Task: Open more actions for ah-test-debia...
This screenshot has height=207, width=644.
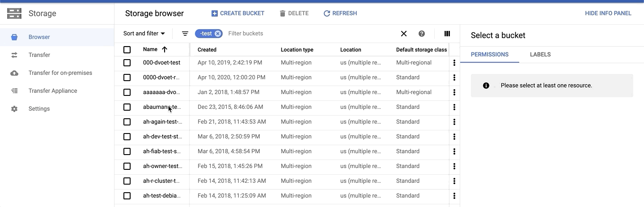Action: (x=454, y=196)
